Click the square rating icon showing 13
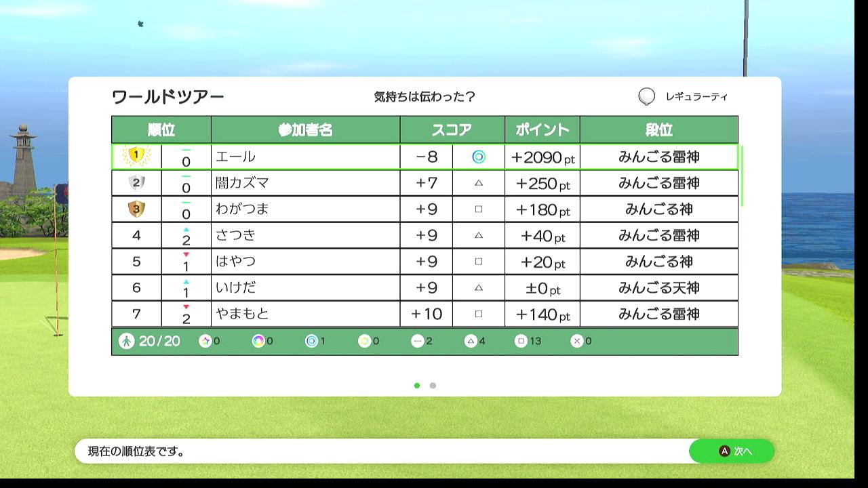This screenshot has width=868, height=488. (x=521, y=342)
